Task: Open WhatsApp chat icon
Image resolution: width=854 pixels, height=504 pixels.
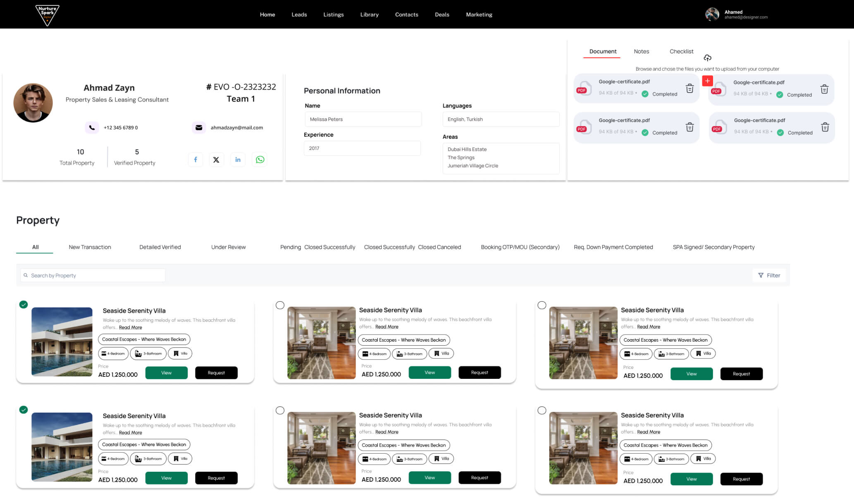Action: pyautogui.click(x=260, y=159)
